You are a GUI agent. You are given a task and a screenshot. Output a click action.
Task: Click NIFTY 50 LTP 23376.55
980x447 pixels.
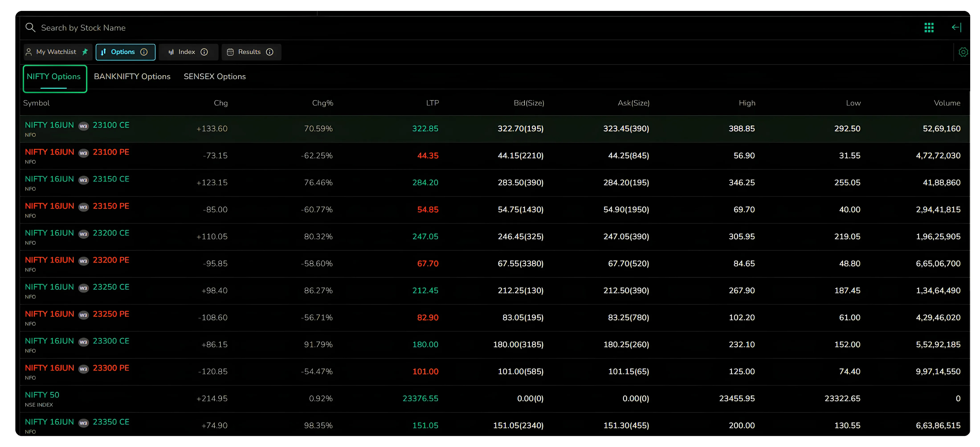420,399
